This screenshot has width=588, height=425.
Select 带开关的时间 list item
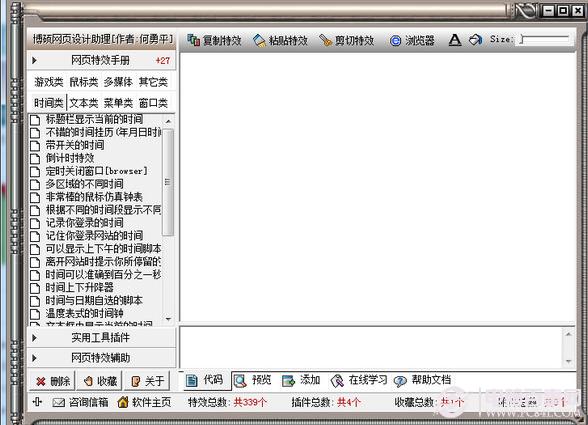(75, 145)
